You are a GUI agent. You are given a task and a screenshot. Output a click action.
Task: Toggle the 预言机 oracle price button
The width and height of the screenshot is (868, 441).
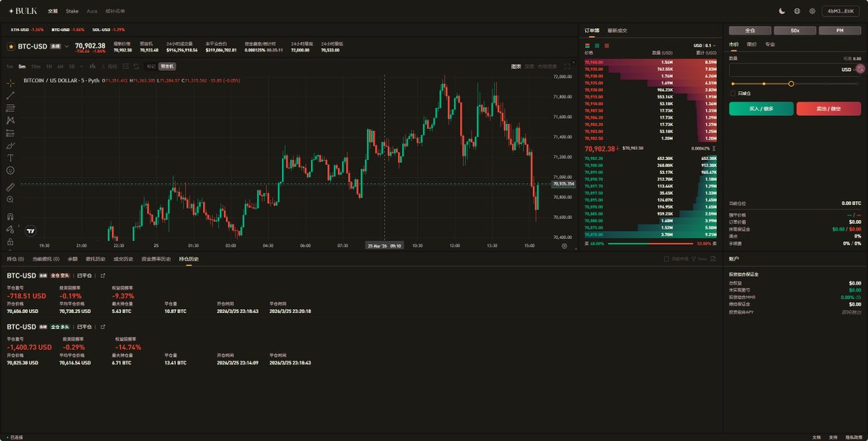coord(167,66)
